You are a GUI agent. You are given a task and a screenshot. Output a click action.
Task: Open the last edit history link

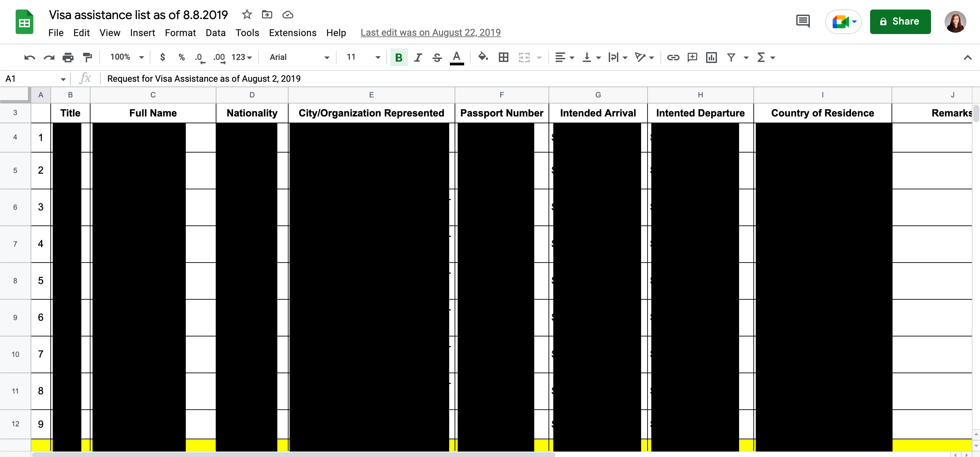pos(430,33)
